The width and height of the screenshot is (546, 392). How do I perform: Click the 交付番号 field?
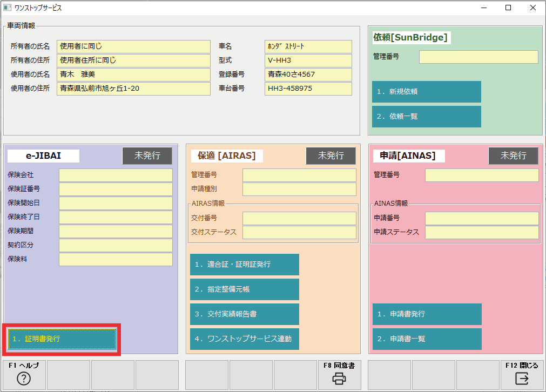click(300, 218)
